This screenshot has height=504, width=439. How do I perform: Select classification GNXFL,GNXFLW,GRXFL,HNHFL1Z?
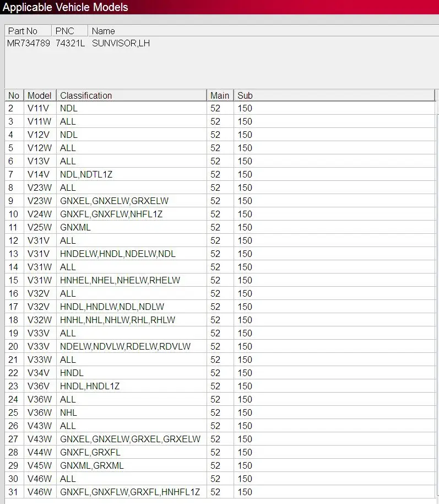coord(130,492)
